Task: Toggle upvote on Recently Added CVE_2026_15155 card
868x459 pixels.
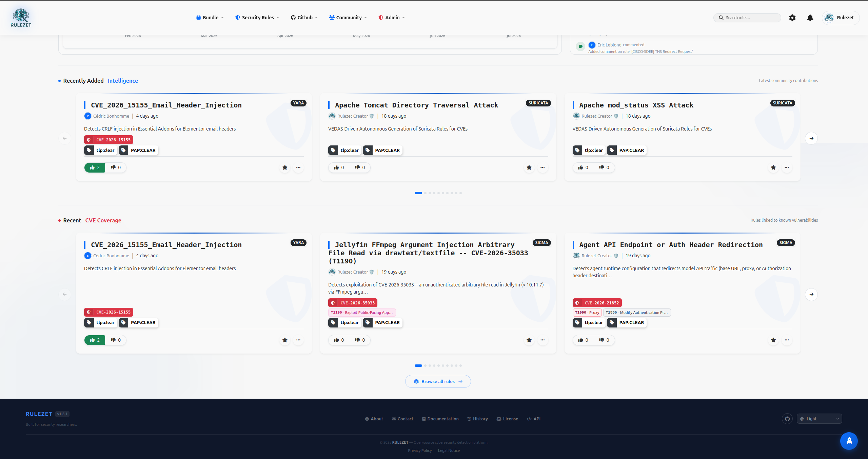Action: coord(95,167)
